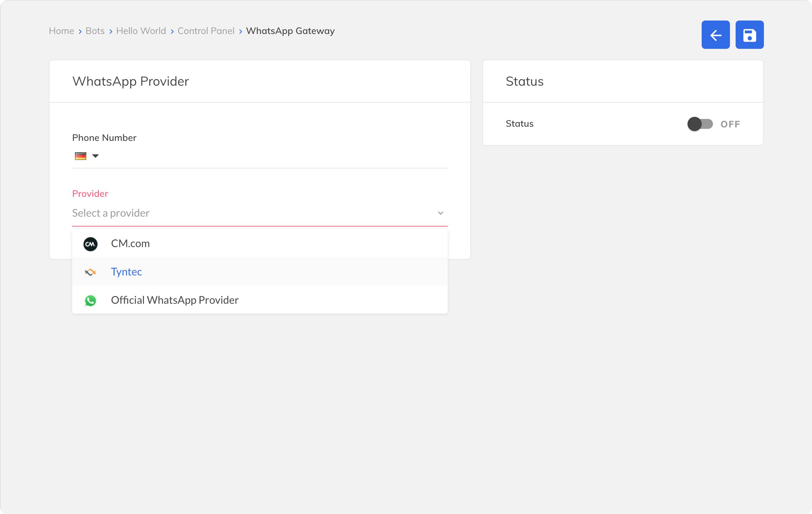Click the provider dropdown chevron
This screenshot has width=812, height=514.
coord(440,213)
